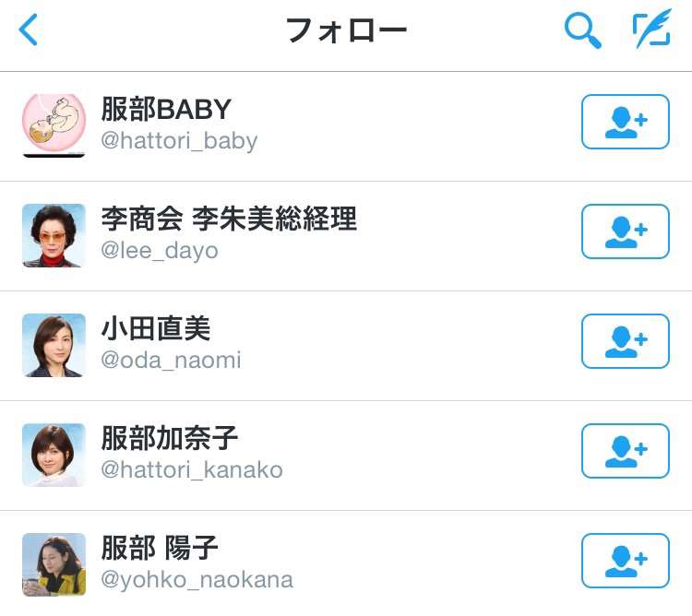Follow 服部 陽子 using add-user icon

pyautogui.click(x=626, y=561)
